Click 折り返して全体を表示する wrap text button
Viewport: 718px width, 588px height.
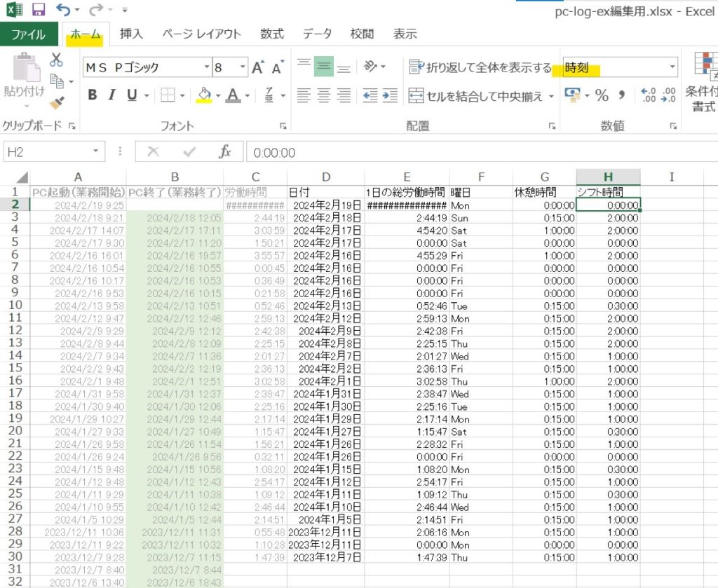point(480,67)
